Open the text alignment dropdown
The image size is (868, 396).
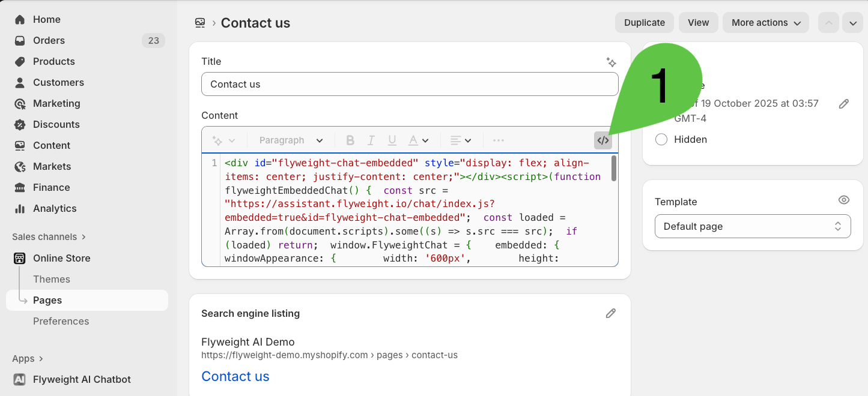(461, 140)
